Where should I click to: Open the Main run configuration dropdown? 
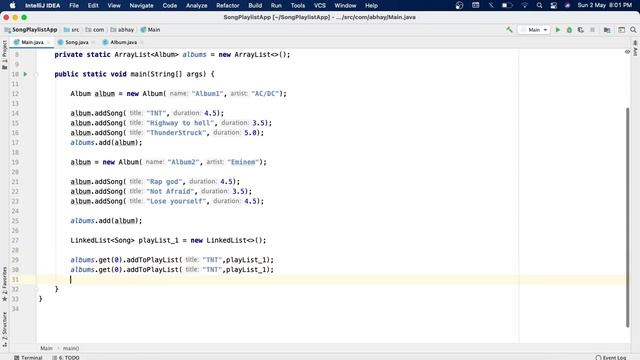(534, 30)
